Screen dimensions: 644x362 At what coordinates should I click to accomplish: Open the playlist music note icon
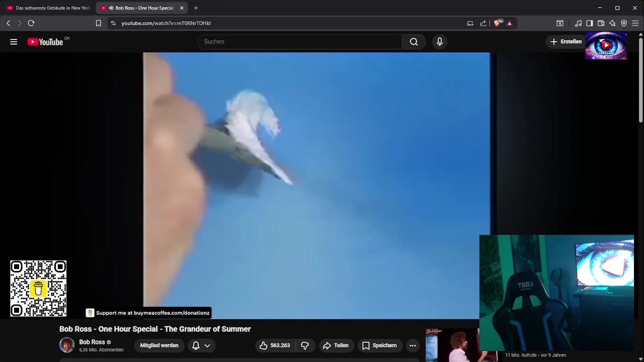(x=578, y=23)
